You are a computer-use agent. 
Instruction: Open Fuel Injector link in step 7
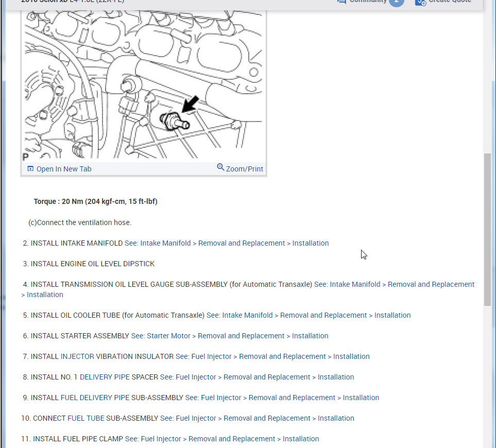[x=272, y=356]
